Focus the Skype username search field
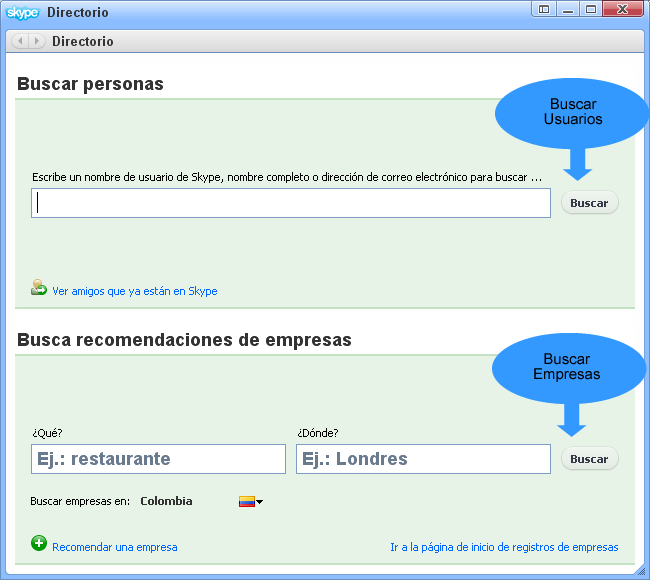The image size is (650, 580). click(x=290, y=203)
